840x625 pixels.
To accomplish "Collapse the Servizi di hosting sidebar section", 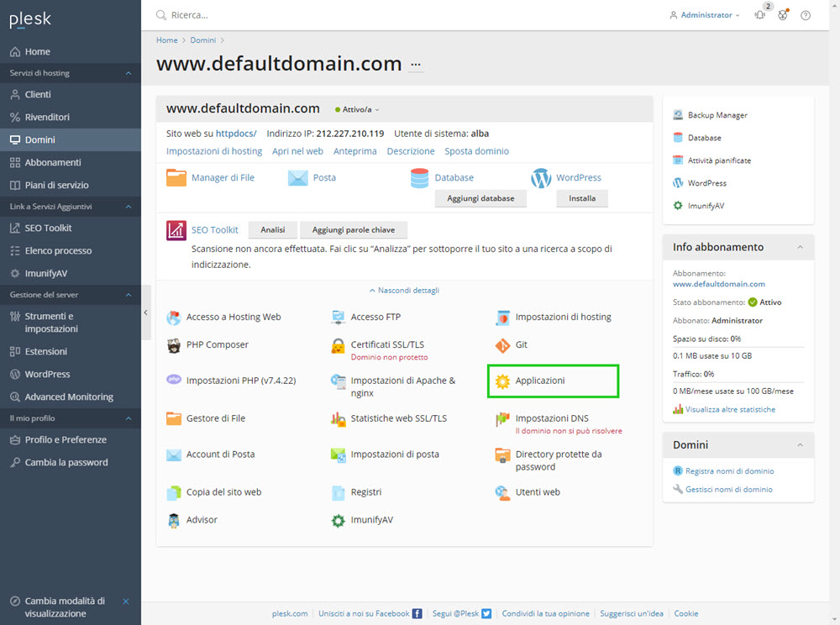I will 129,73.
